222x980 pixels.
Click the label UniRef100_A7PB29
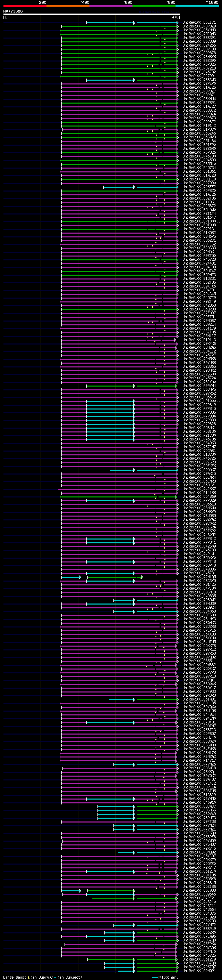[199, 501]
